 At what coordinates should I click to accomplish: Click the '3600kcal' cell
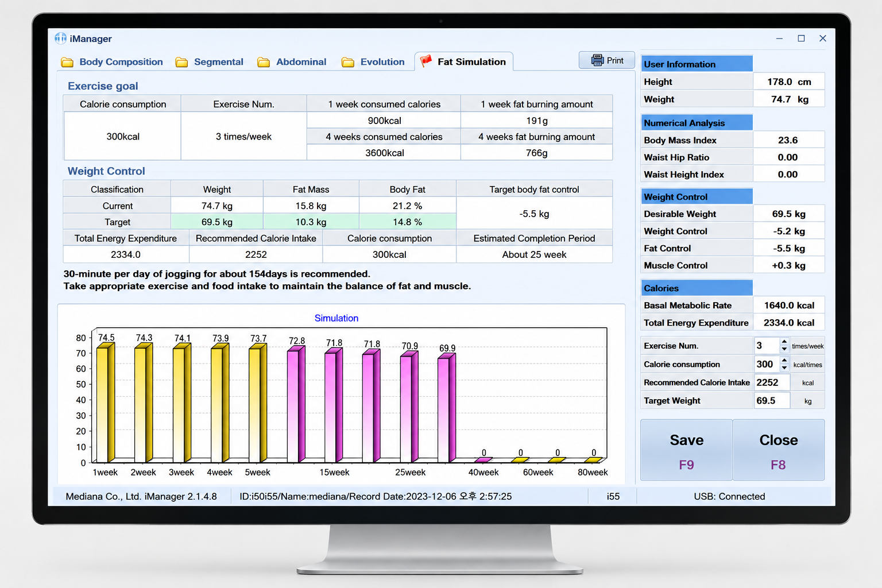click(384, 153)
